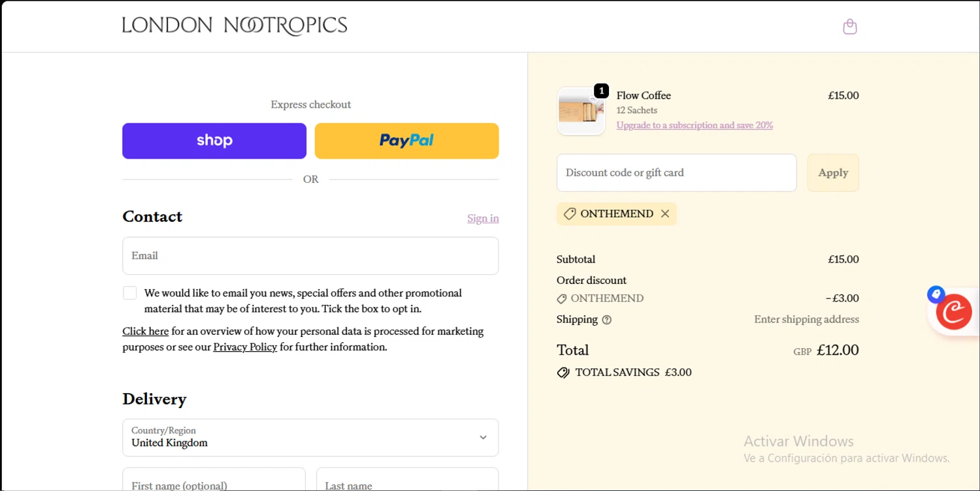Click the ONTHEMEND chip label

pos(617,214)
